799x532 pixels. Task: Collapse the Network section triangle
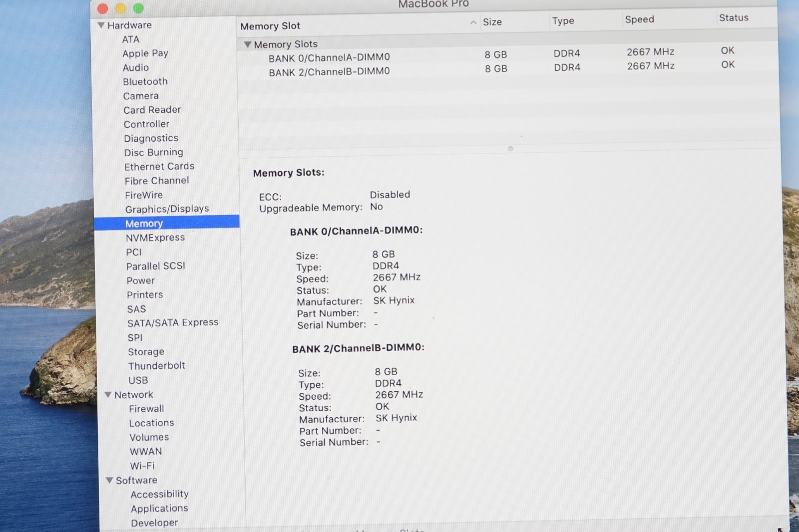click(x=108, y=395)
